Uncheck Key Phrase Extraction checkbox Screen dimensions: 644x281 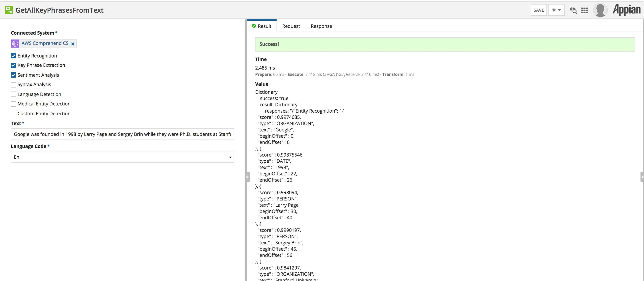[13, 65]
